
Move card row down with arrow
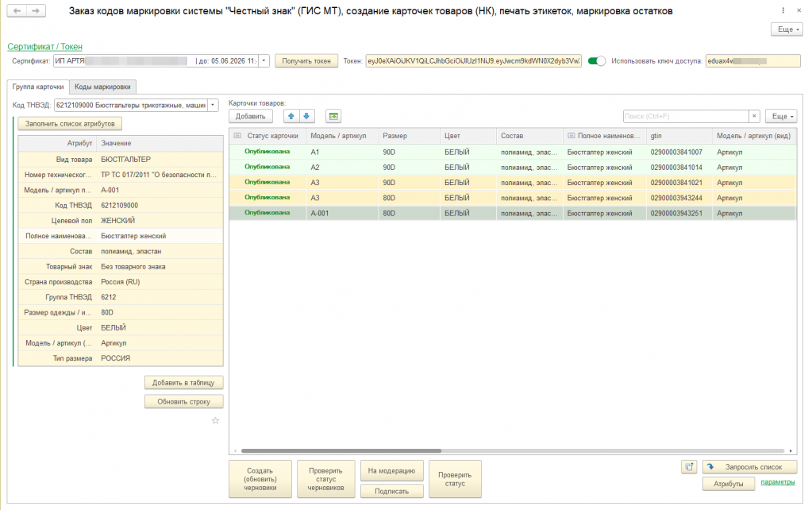pos(307,116)
